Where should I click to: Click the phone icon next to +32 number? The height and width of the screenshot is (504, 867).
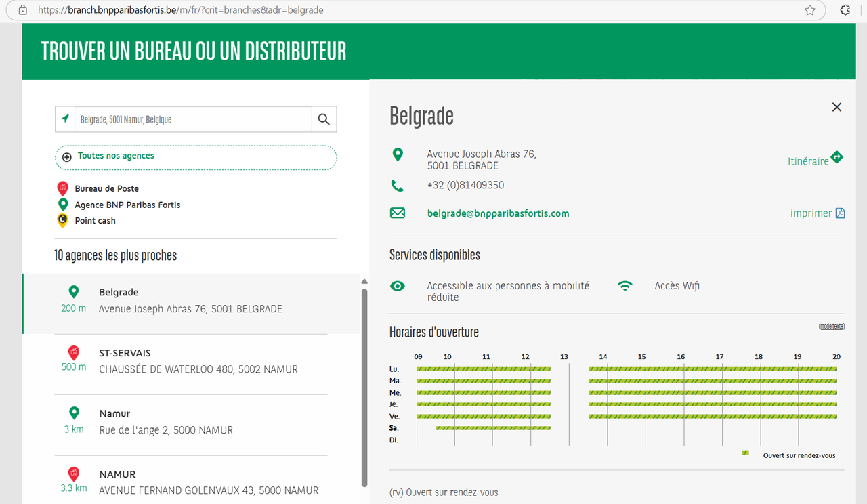pos(398,186)
